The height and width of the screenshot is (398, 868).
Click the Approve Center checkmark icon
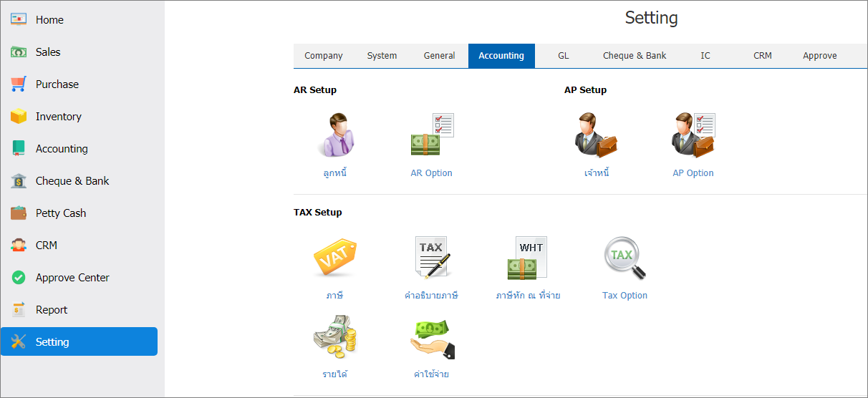coord(19,277)
